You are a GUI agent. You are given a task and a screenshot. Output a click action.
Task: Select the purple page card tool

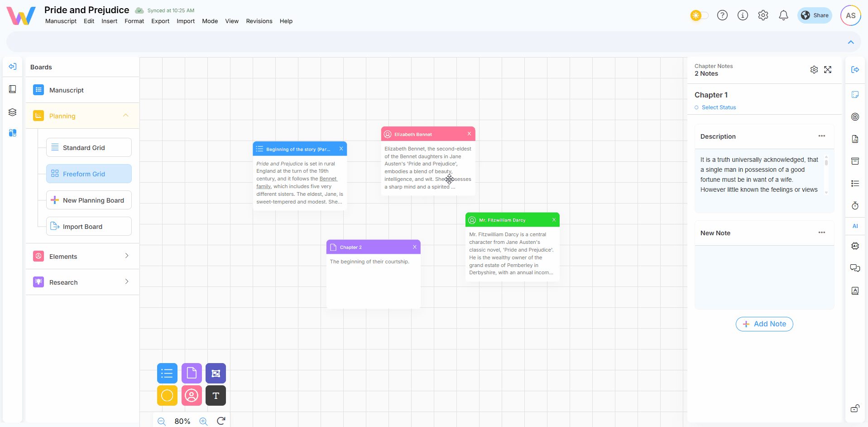click(x=192, y=374)
